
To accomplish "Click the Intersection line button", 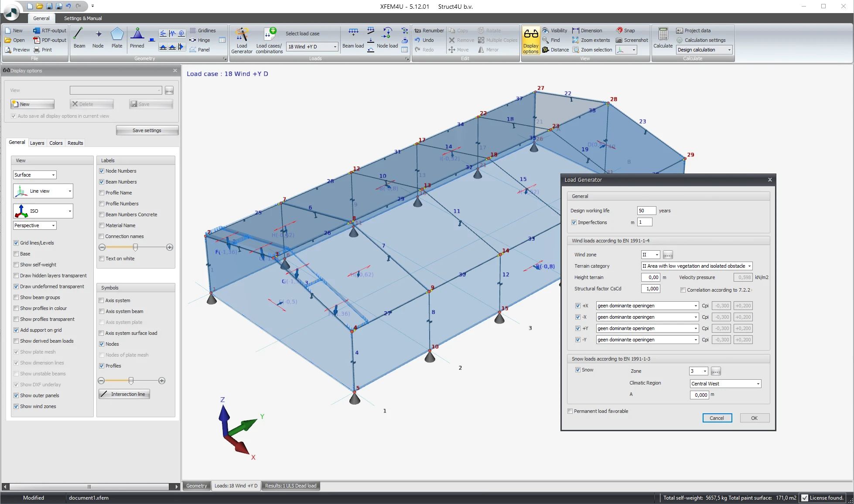I will (x=124, y=394).
